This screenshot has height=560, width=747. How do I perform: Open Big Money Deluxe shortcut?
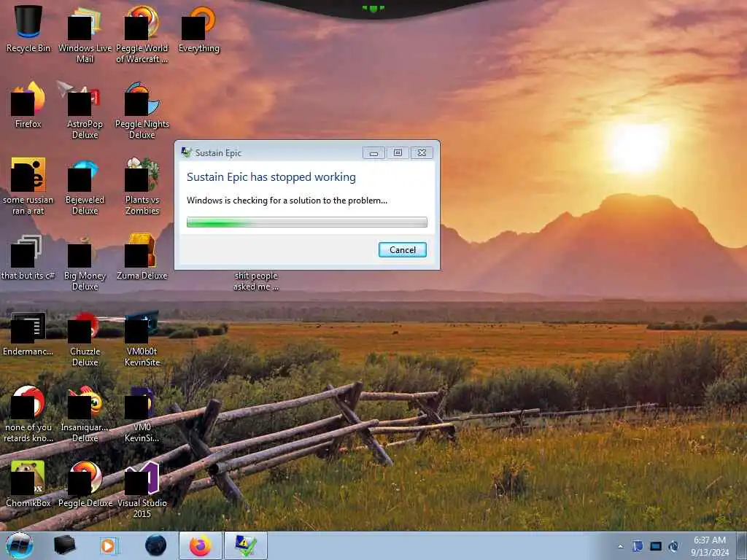(x=85, y=262)
